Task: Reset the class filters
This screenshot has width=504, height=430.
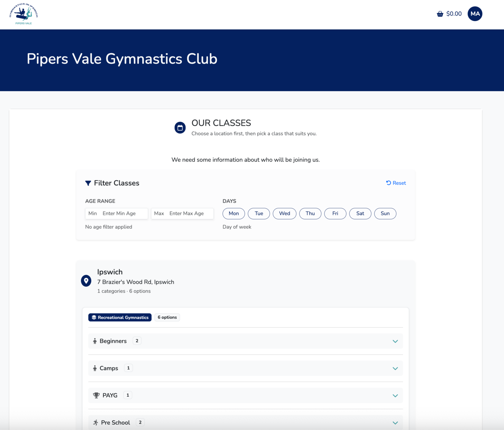Action: pos(396,183)
